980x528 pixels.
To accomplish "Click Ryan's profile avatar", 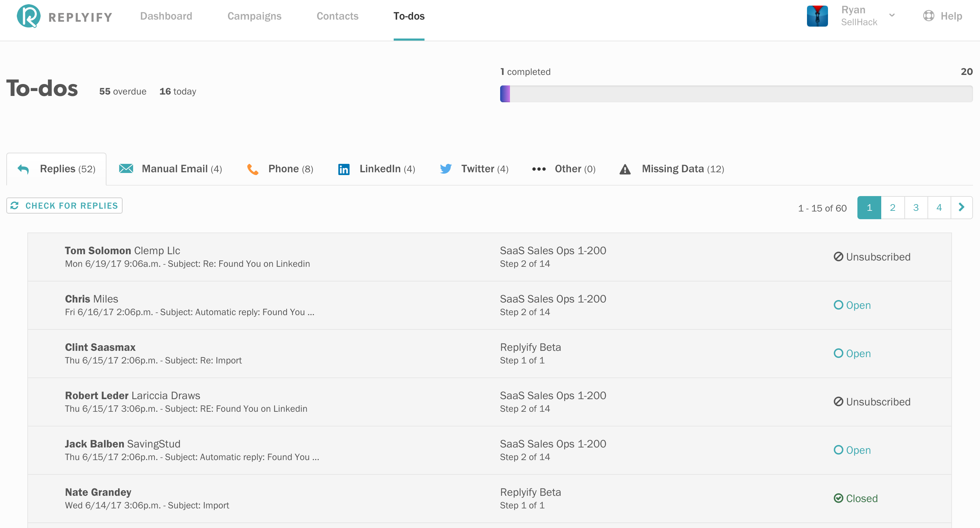I will 817,16.
